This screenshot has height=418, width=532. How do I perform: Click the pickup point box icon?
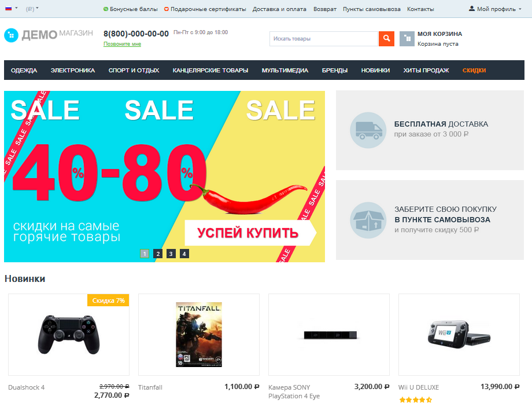tap(368, 221)
